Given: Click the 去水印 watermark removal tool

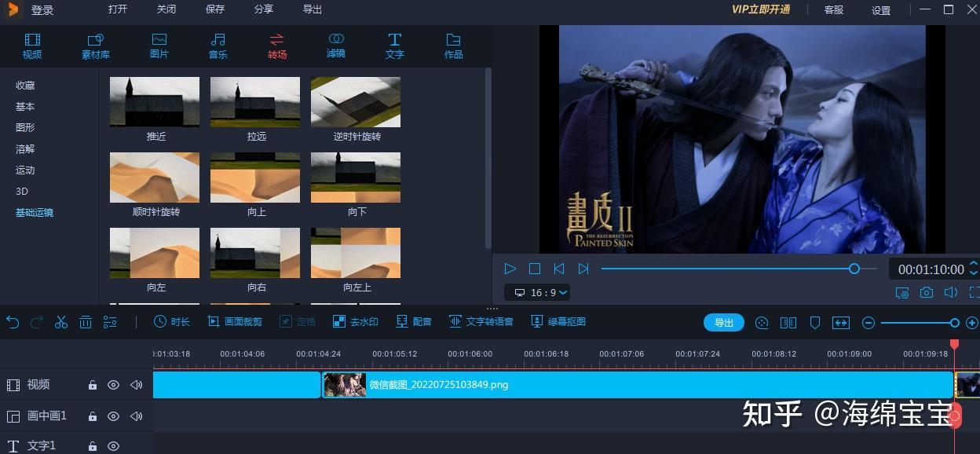Looking at the screenshot, I should pyautogui.click(x=355, y=321).
